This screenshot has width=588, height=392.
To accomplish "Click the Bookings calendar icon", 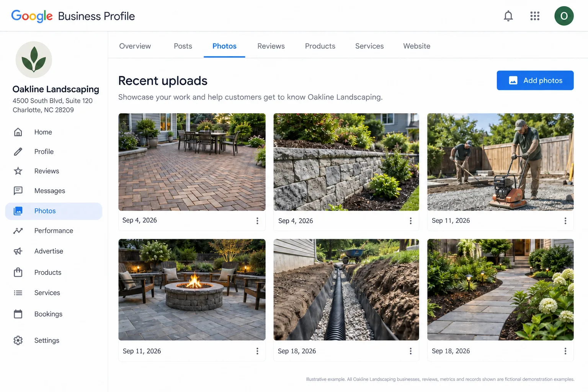I will (x=18, y=314).
